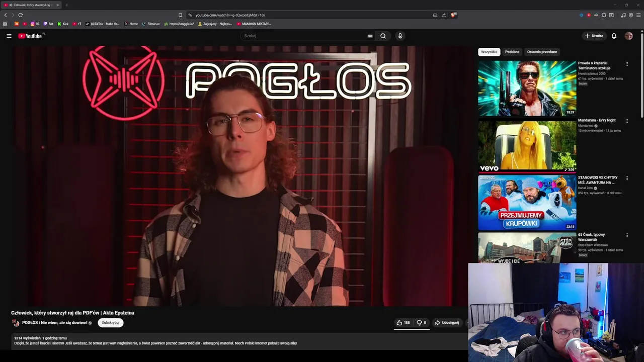Open the Zagraj.my bookmark
644x362 pixels.
[215, 24]
